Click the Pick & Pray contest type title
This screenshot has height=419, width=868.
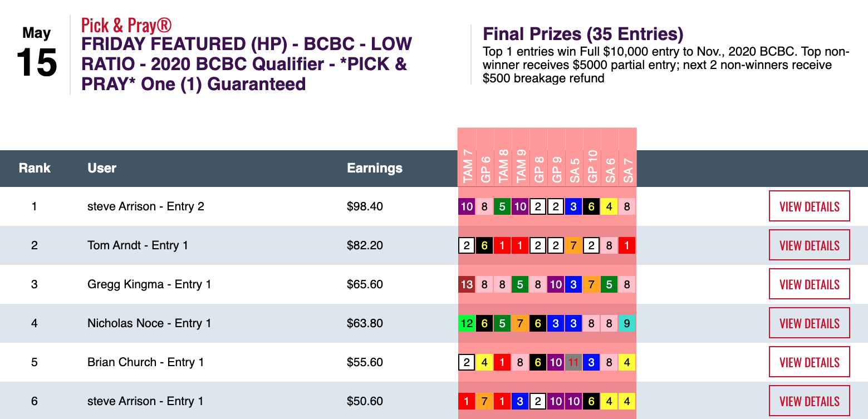(126, 25)
